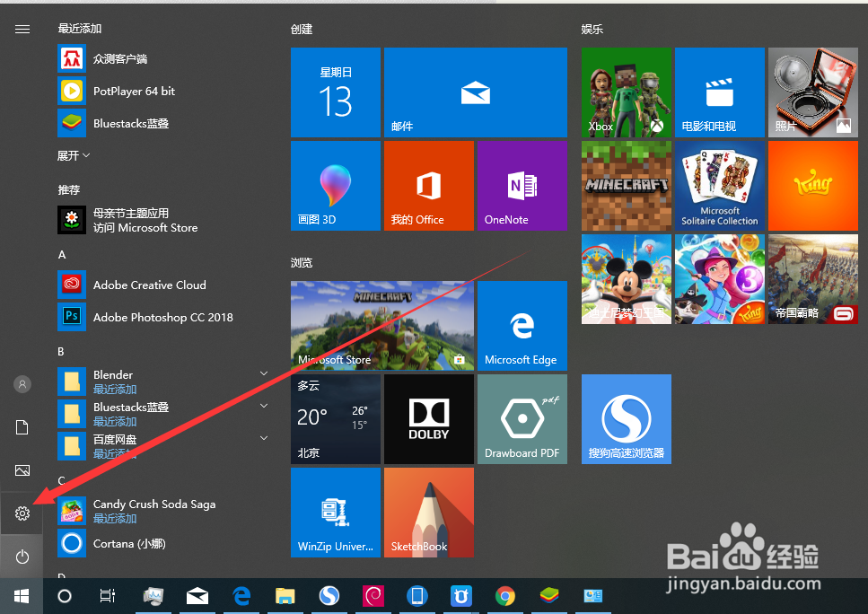Viewport: 868px width, 614px height.
Task: Open the 邮件 mail tile
Action: pos(476,92)
